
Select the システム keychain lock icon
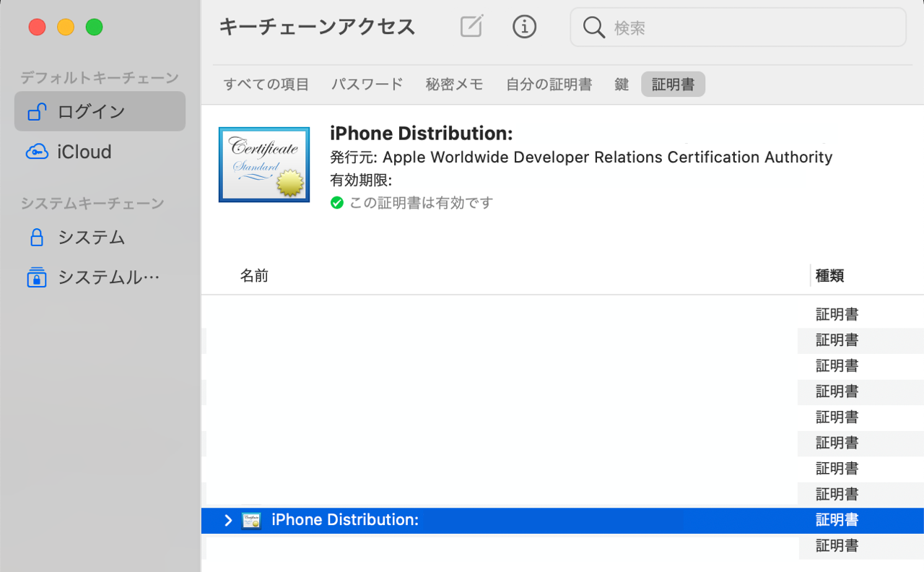tap(37, 237)
